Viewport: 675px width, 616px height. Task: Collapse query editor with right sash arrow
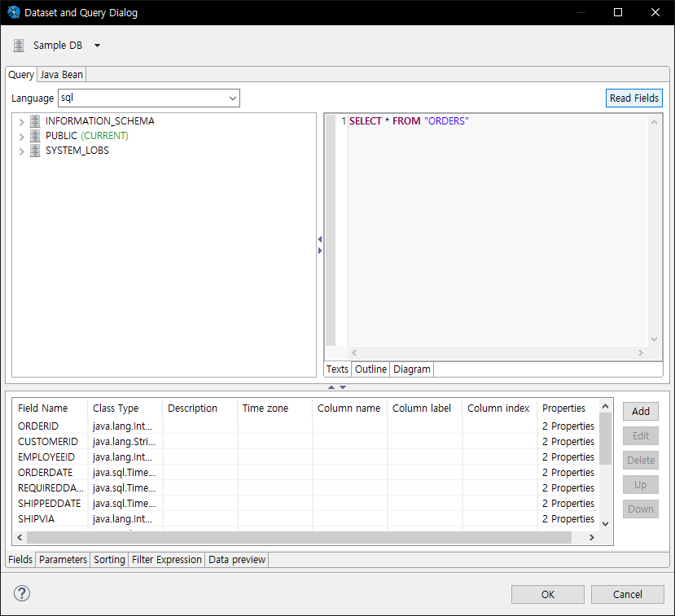click(x=320, y=251)
